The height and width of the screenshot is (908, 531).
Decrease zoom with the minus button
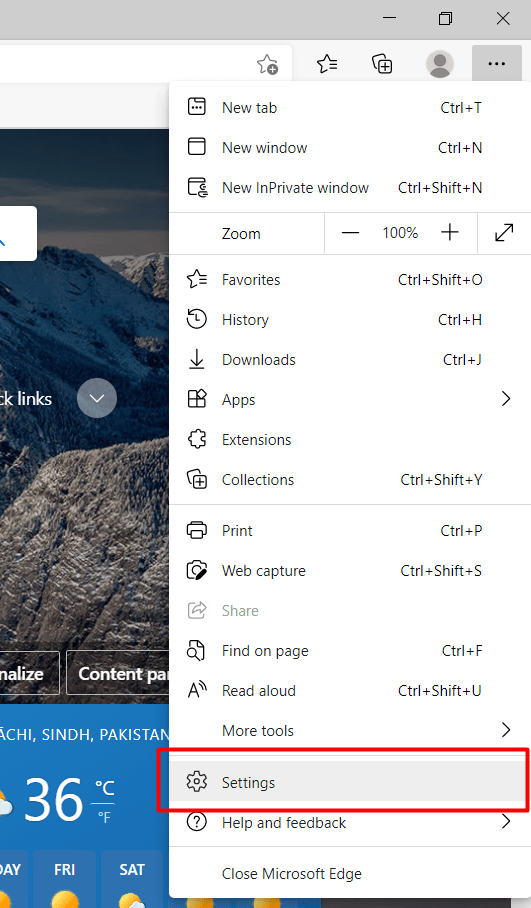(350, 233)
